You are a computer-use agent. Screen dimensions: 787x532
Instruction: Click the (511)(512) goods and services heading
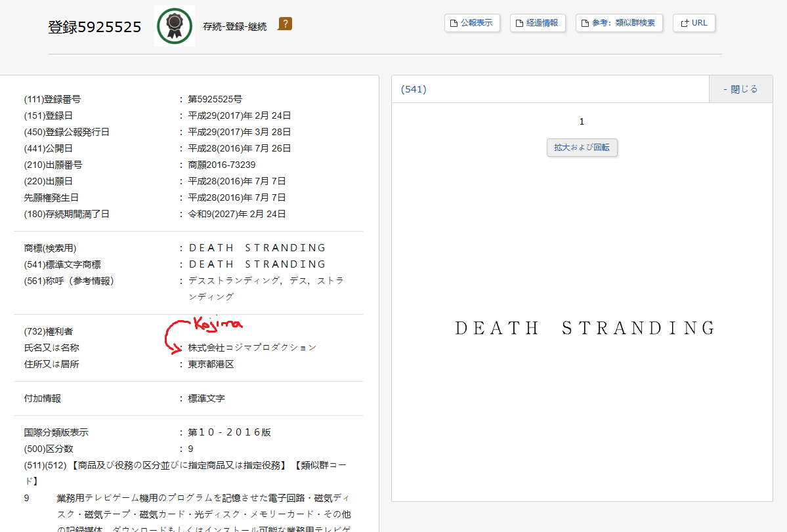(186, 473)
